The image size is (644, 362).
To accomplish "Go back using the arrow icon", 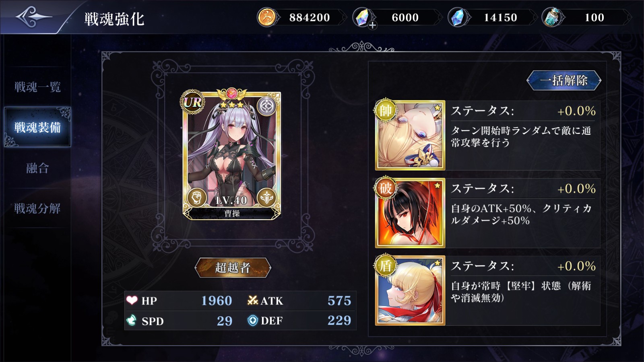I will 34,17.
